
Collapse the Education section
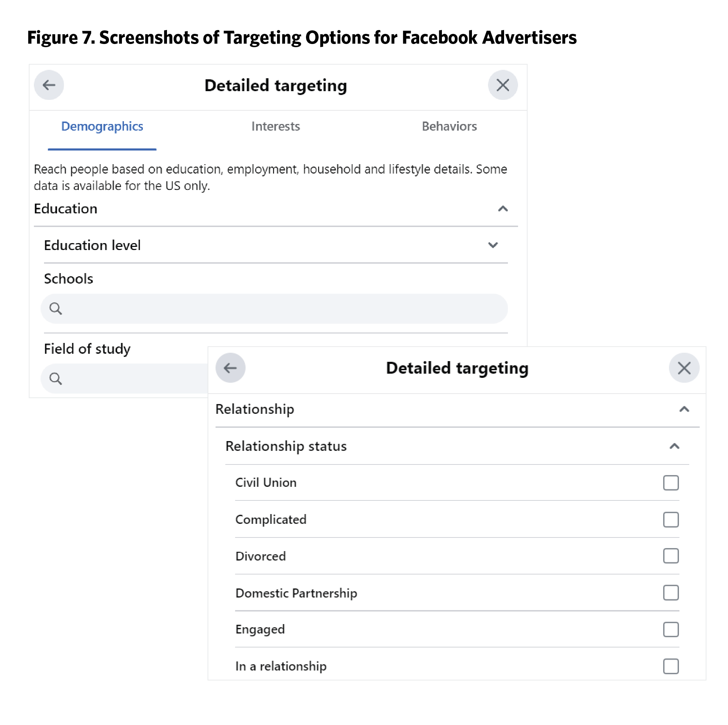point(503,208)
